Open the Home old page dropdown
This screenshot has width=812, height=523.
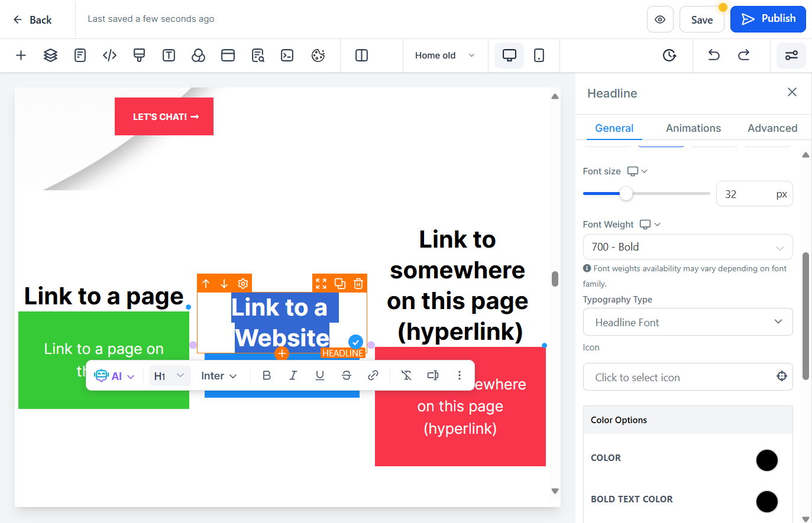click(x=445, y=56)
